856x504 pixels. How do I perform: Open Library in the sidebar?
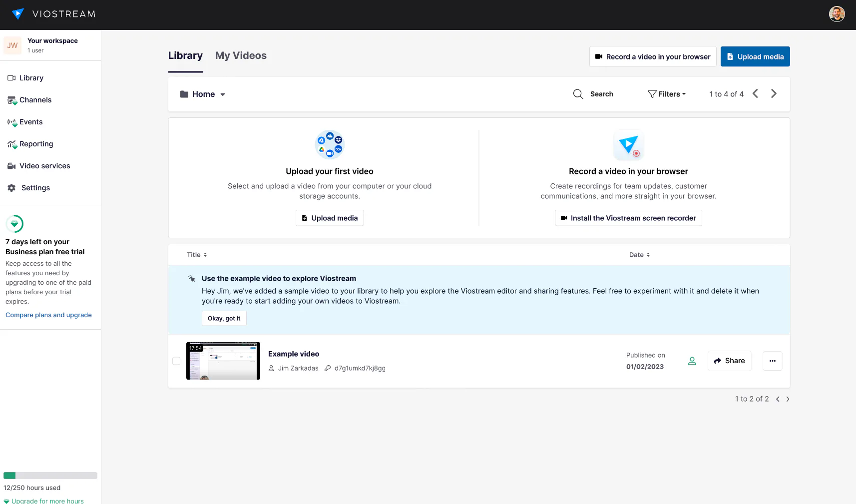(25, 78)
